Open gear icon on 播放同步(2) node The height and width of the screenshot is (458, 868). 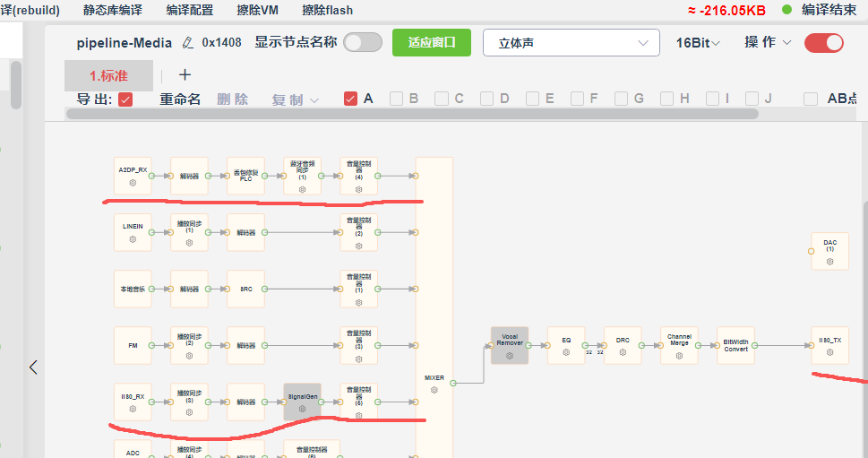pyautogui.click(x=189, y=356)
